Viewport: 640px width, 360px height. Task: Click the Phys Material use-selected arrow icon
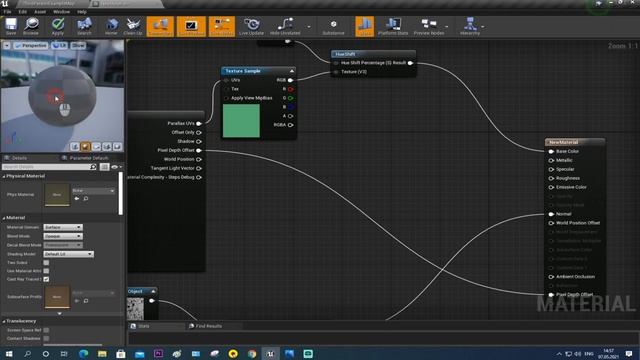tap(77, 199)
